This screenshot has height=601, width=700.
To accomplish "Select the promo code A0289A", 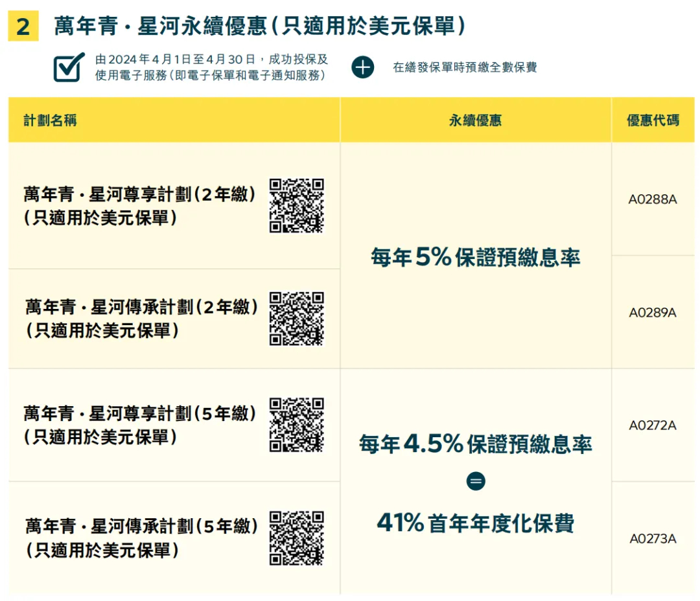I will coord(653,312).
